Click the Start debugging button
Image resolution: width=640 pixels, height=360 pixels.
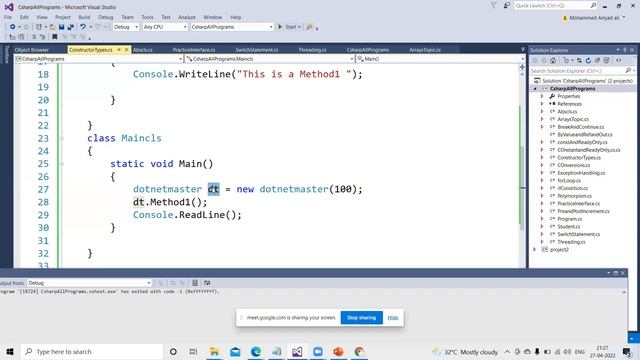tap(289, 27)
